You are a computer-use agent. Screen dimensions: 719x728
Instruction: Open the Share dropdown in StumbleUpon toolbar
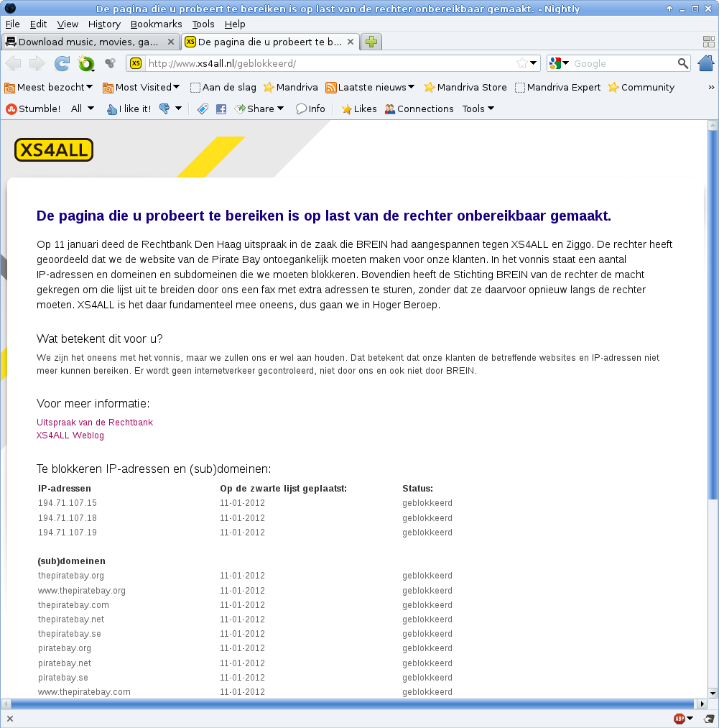point(259,109)
